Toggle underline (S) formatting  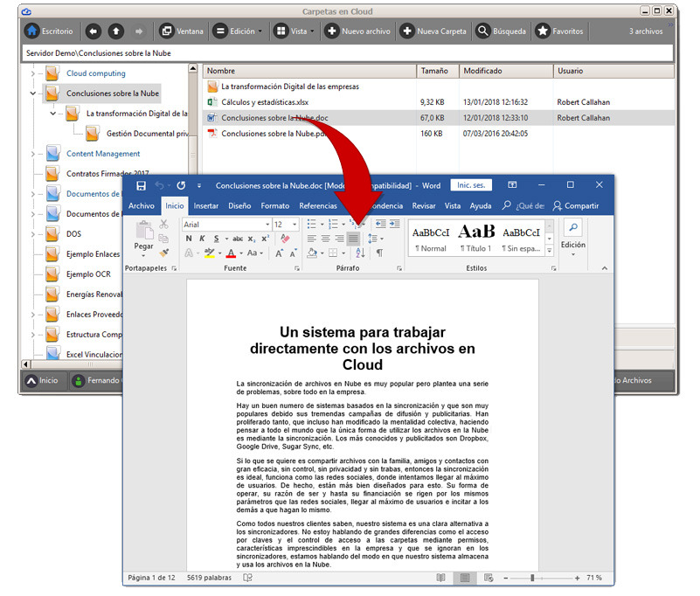click(217, 239)
